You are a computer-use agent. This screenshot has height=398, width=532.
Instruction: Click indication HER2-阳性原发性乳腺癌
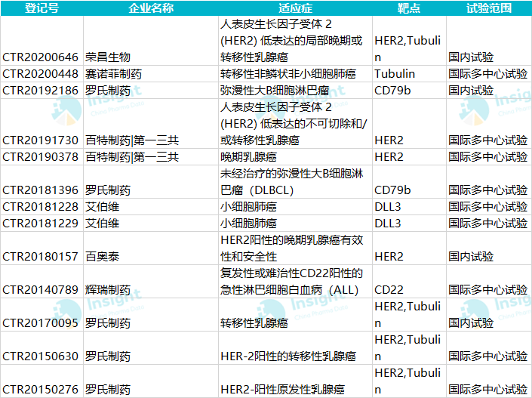click(283, 390)
